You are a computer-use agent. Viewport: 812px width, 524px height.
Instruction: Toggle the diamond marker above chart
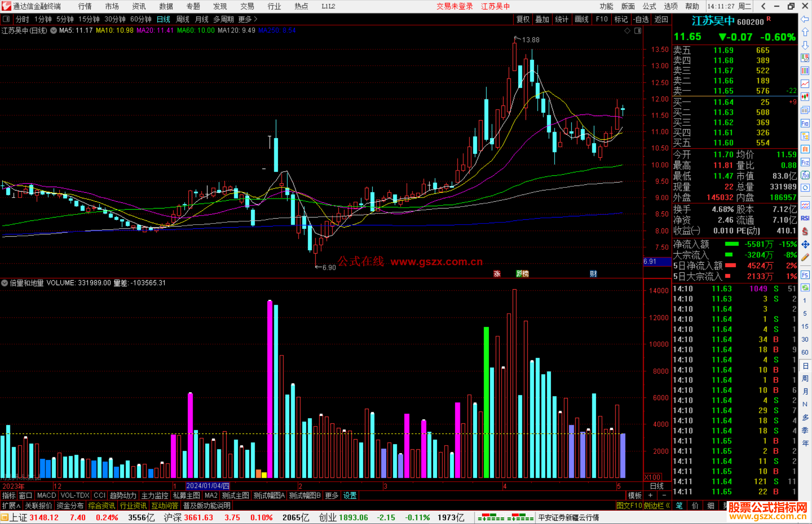(627, 31)
